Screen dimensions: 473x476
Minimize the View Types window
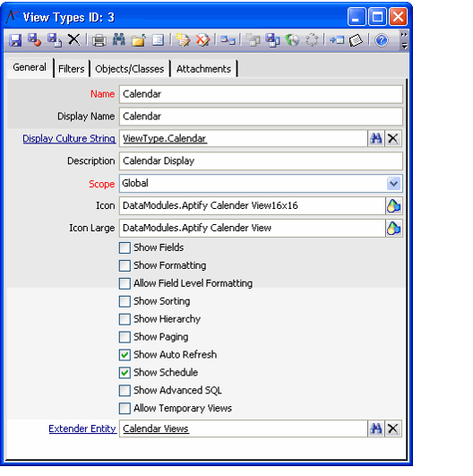click(x=357, y=17)
